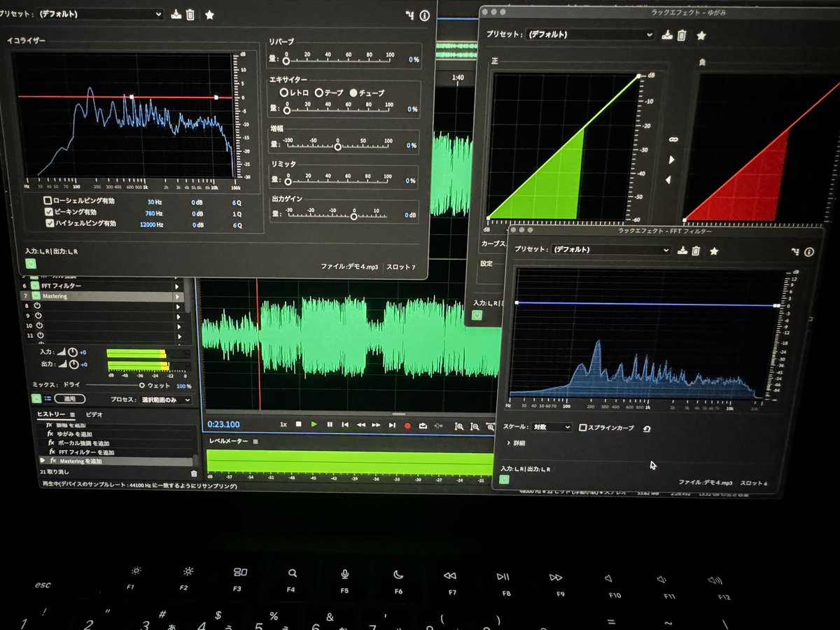The width and height of the screenshot is (840, 630).
Task: Select テープ exciter mode
Action: 318,92
